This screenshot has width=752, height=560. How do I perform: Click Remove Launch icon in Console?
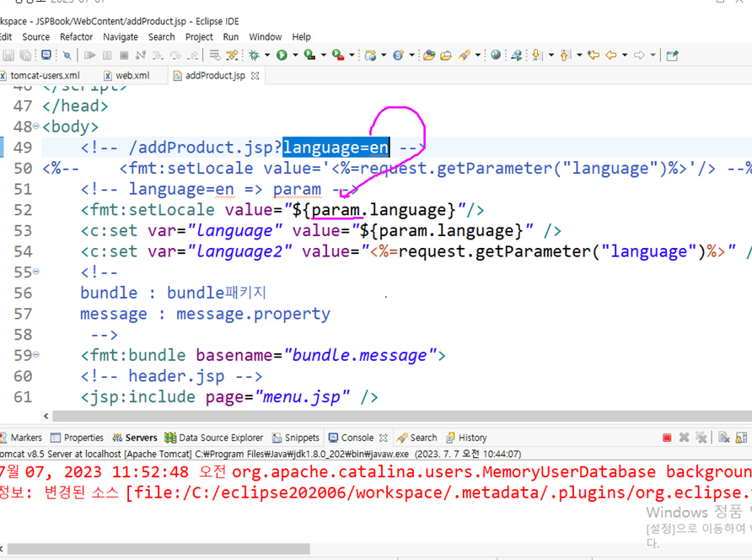pos(684,438)
